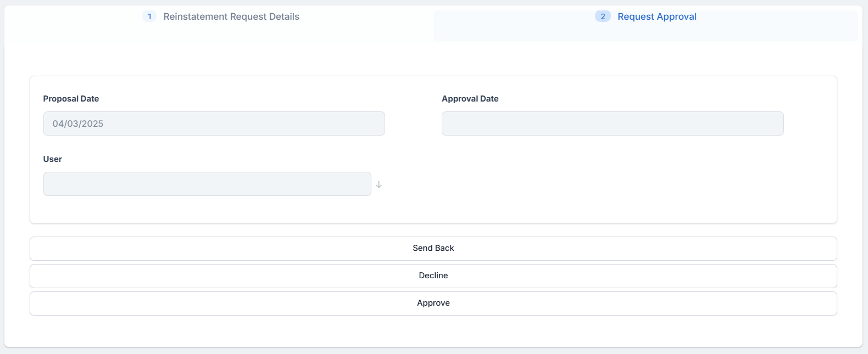Approve the reinstatement request
Viewport: 868px width, 354px height.
tap(433, 303)
